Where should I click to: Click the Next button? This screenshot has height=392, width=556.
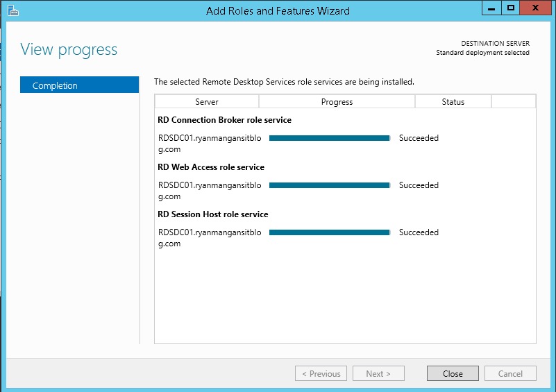pyautogui.click(x=378, y=373)
